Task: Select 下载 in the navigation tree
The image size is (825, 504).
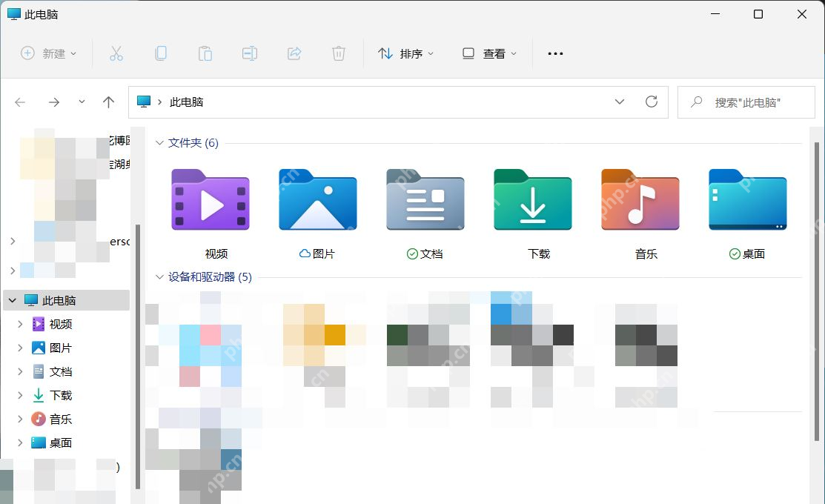Action: (x=61, y=395)
